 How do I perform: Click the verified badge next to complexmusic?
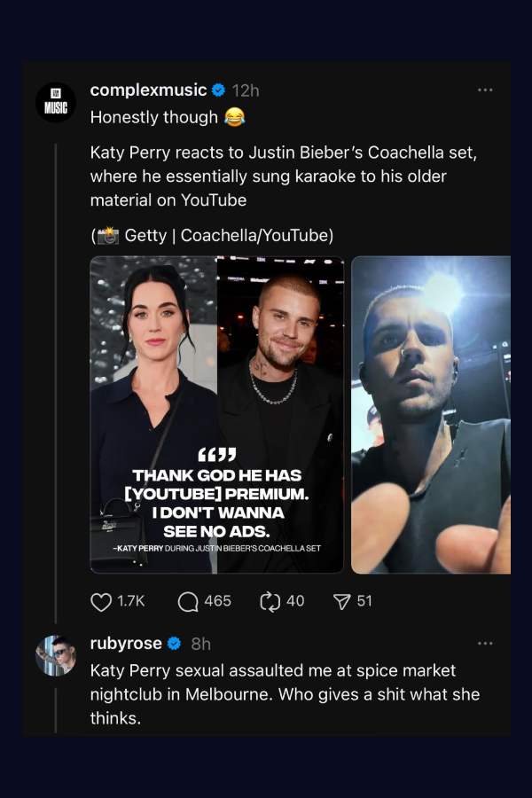click(x=219, y=90)
